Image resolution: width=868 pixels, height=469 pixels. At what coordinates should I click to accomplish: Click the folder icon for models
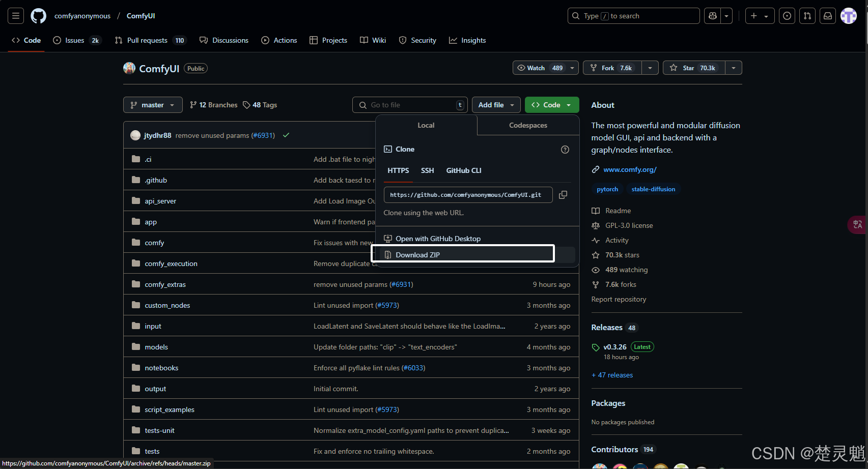[136, 347]
